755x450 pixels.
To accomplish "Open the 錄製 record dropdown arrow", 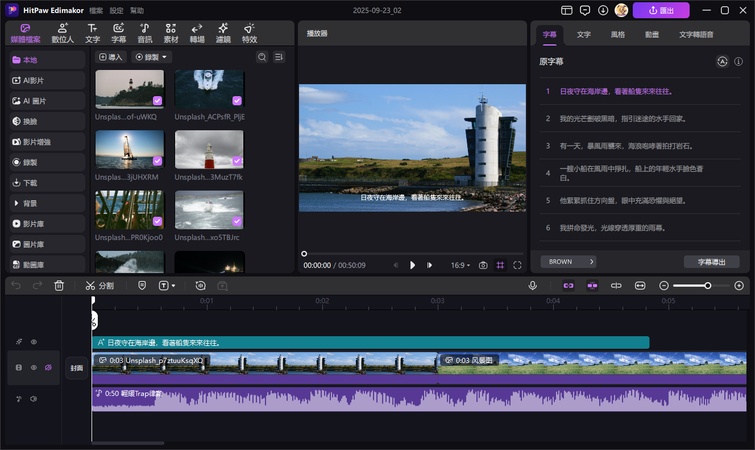I will click(164, 57).
